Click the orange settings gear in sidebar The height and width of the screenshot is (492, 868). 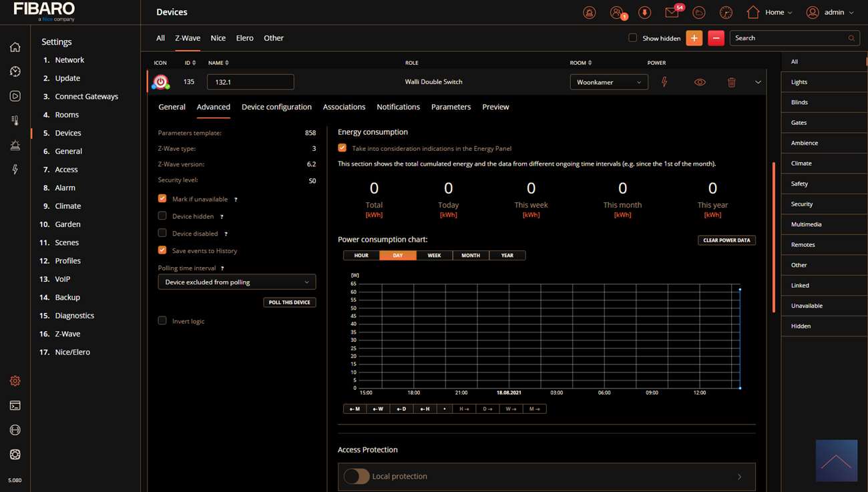coord(15,381)
